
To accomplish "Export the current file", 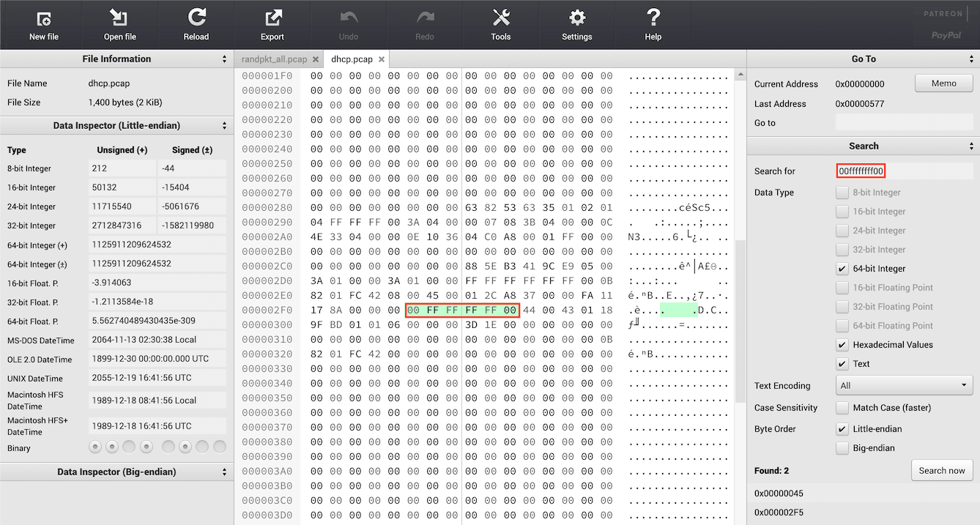I will (x=272, y=24).
